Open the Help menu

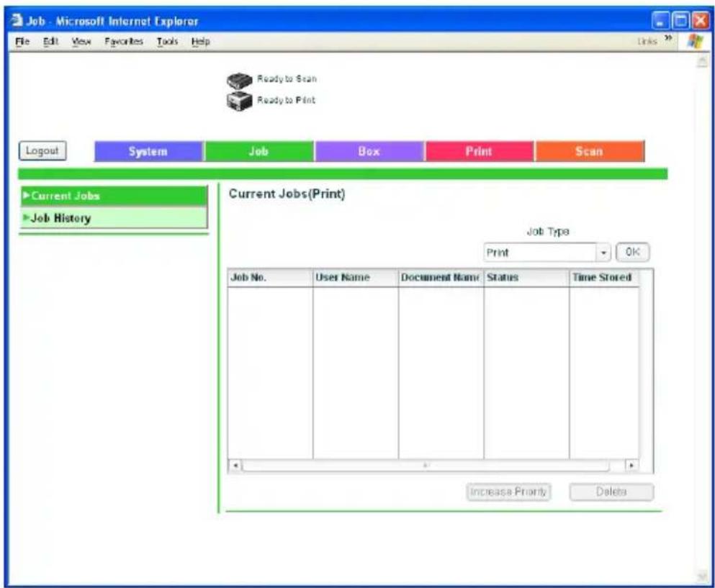(x=201, y=42)
